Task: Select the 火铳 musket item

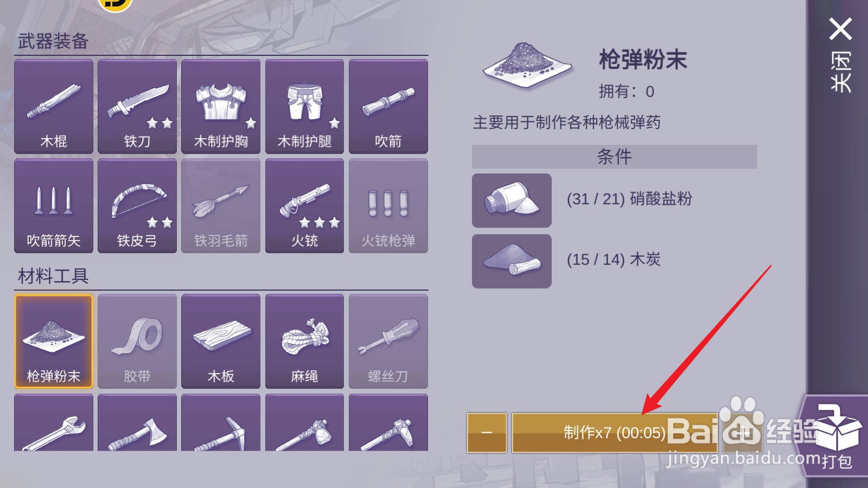Action: tap(304, 206)
